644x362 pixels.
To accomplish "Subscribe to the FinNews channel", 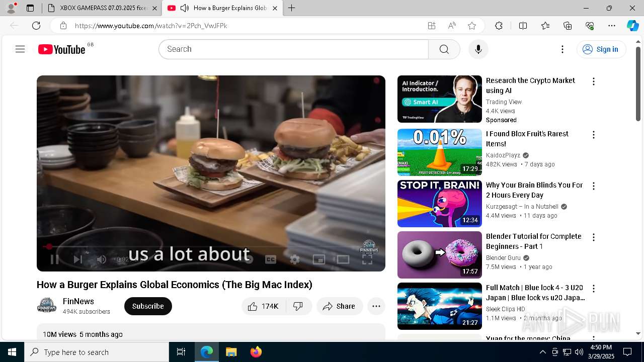I will 148,306.
